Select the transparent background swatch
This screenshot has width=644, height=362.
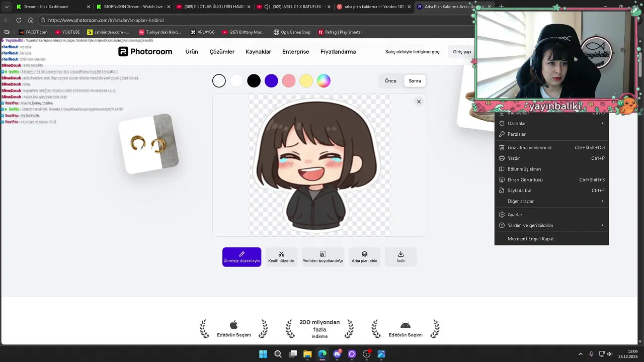tap(219, 80)
